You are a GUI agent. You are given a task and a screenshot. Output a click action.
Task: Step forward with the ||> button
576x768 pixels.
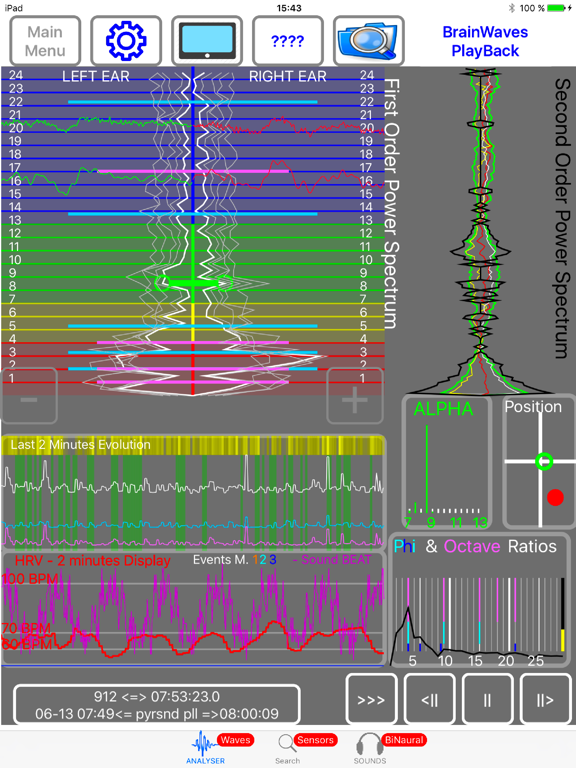coord(545,699)
